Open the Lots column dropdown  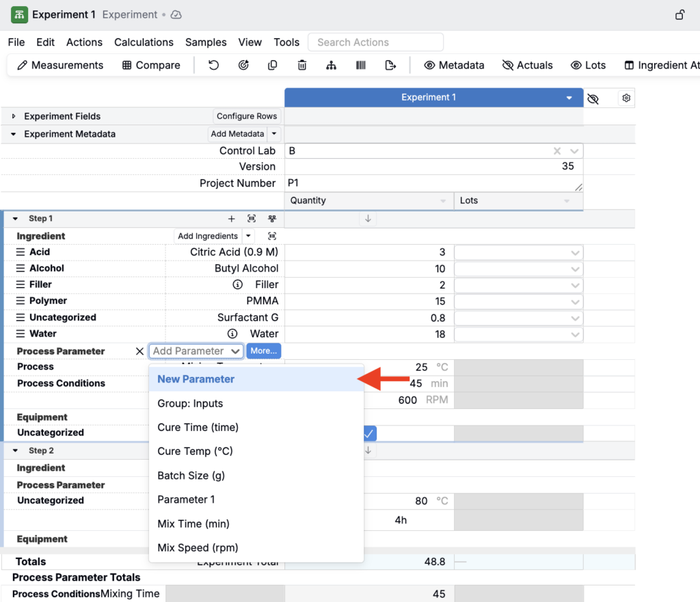tap(567, 201)
